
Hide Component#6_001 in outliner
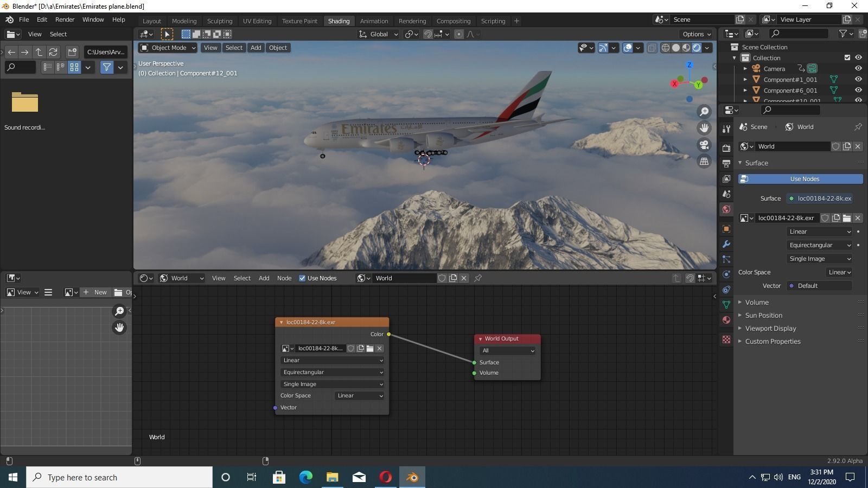[x=858, y=90]
